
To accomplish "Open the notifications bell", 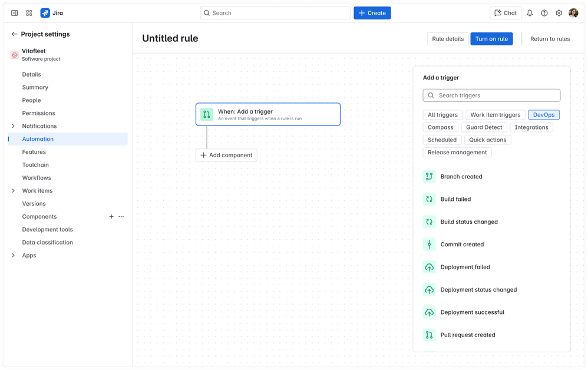I will 530,12.
